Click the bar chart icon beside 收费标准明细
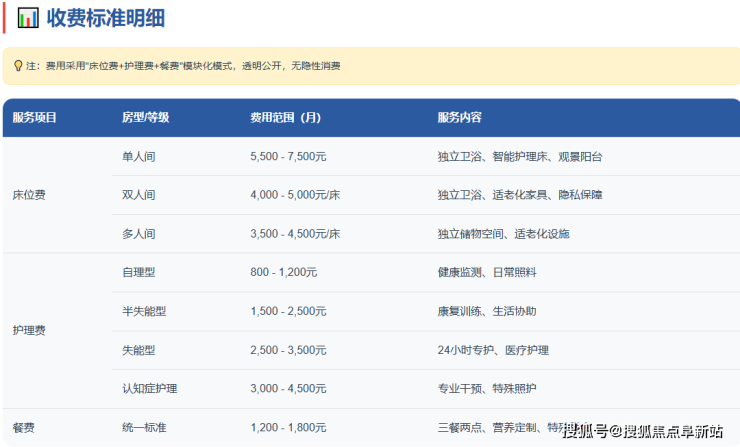The height and width of the screenshot is (447, 740). (x=29, y=18)
